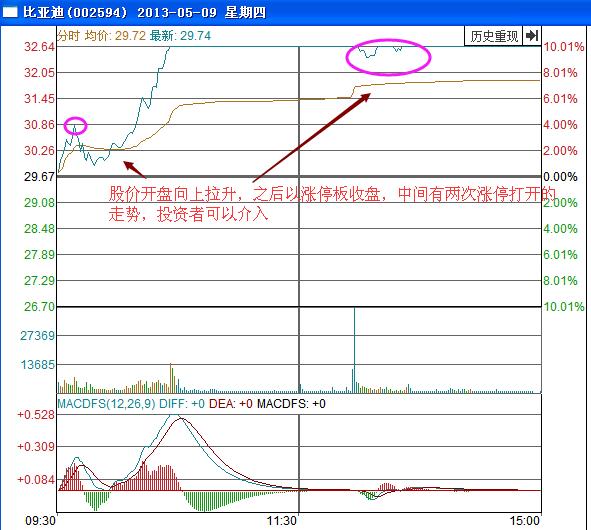
Task: Click the 11:30 time axis label
Action: coord(282,521)
